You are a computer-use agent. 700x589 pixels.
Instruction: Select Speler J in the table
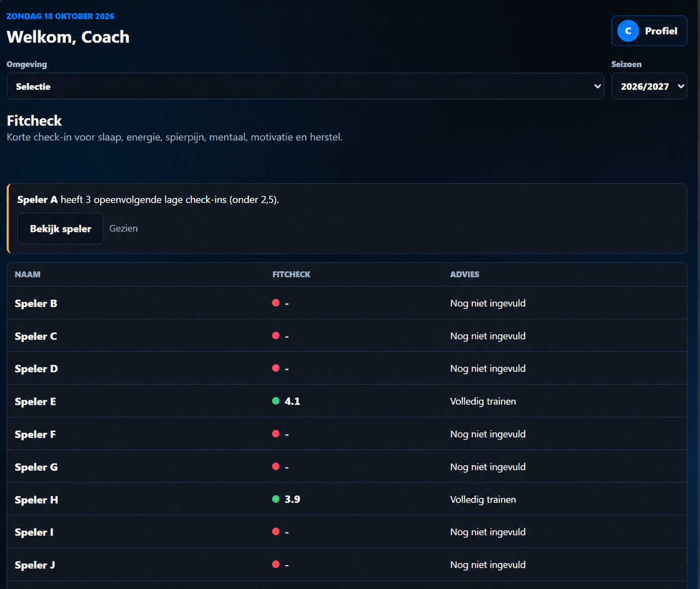(35, 565)
